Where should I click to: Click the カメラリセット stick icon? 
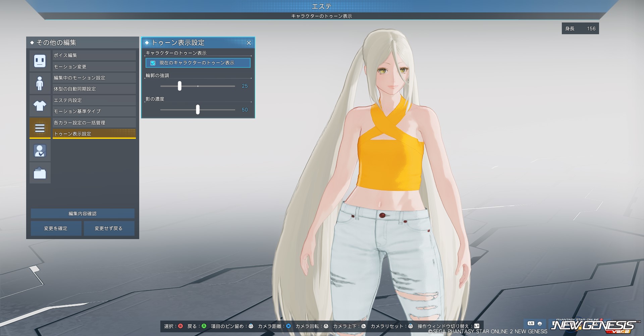point(411,326)
